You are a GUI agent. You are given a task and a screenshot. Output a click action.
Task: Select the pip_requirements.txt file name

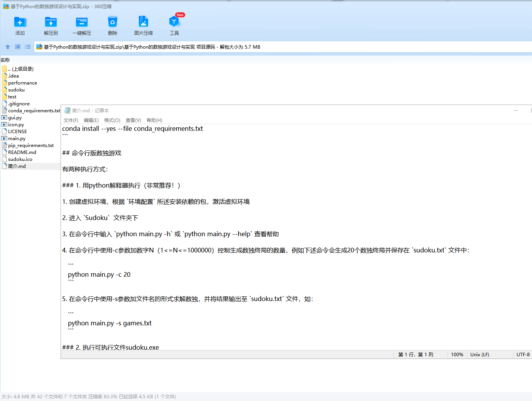(x=31, y=145)
